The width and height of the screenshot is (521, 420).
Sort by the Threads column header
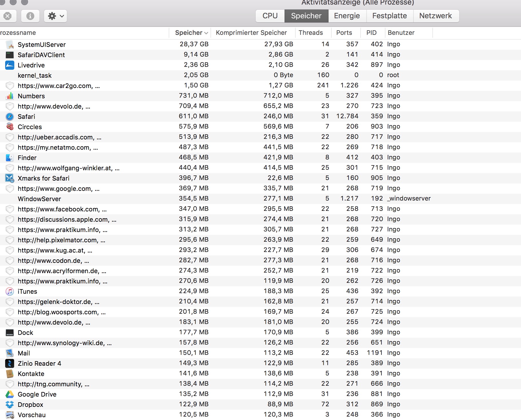[313, 33]
